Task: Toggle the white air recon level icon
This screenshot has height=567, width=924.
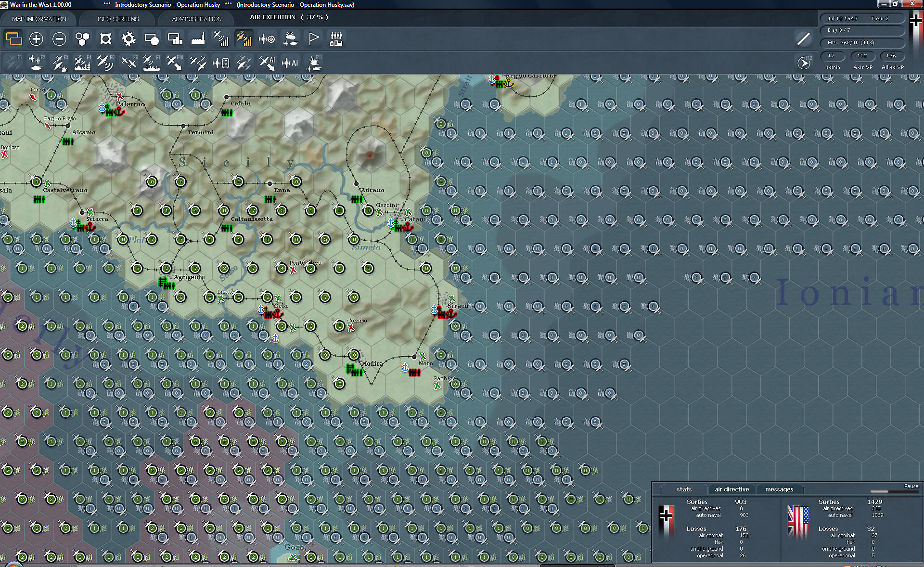Action: [221, 39]
